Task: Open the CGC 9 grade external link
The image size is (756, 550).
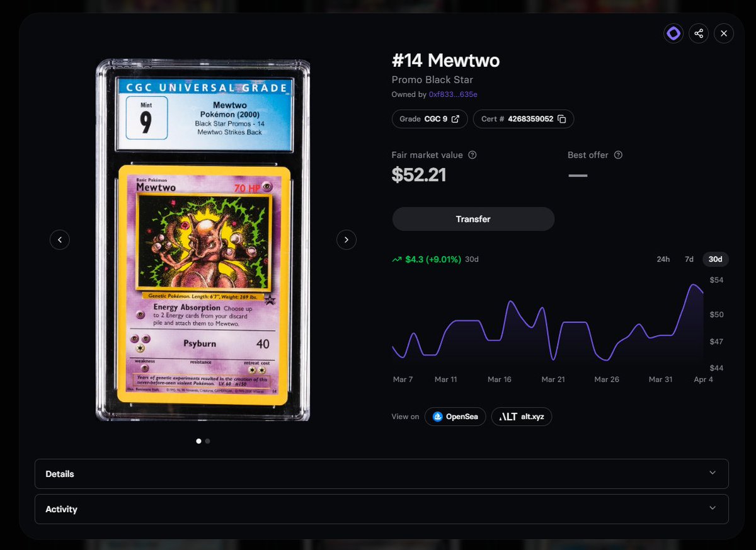Action: point(455,119)
